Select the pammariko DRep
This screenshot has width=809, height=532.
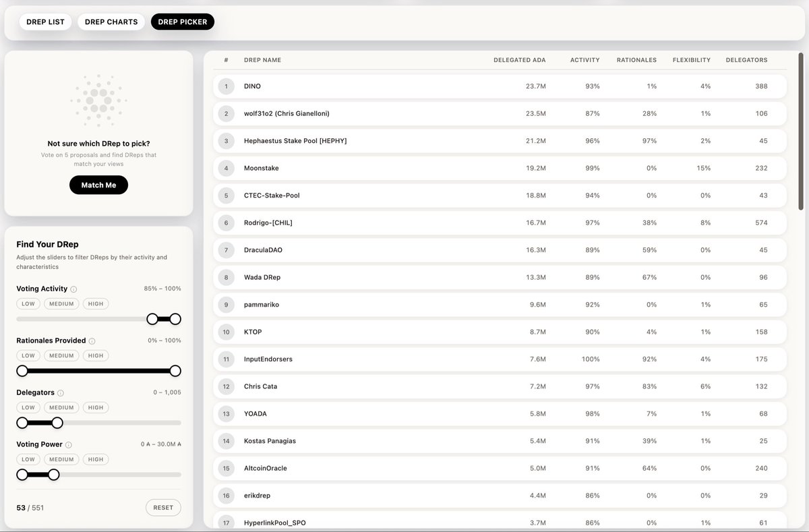pyautogui.click(x=500, y=305)
